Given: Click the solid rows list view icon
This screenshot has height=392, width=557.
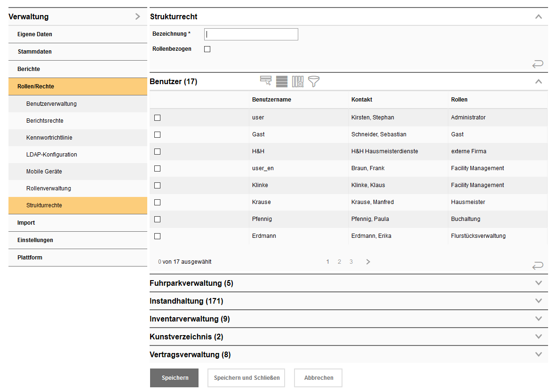Looking at the screenshot, I should [x=282, y=81].
